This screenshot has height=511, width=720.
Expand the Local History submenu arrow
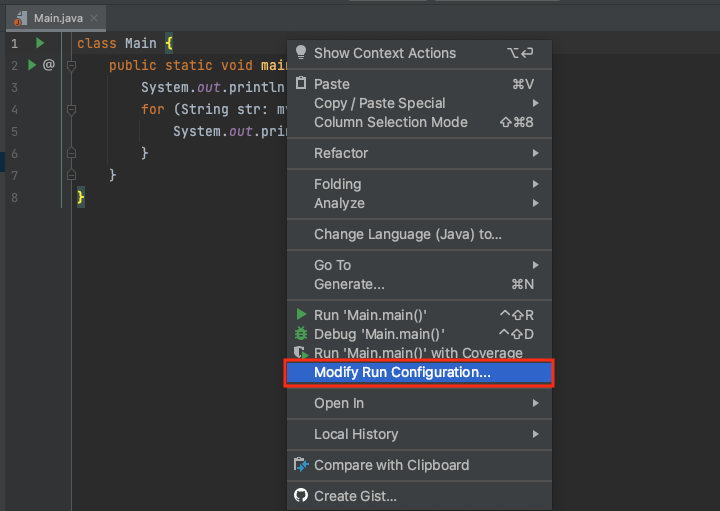(x=535, y=434)
